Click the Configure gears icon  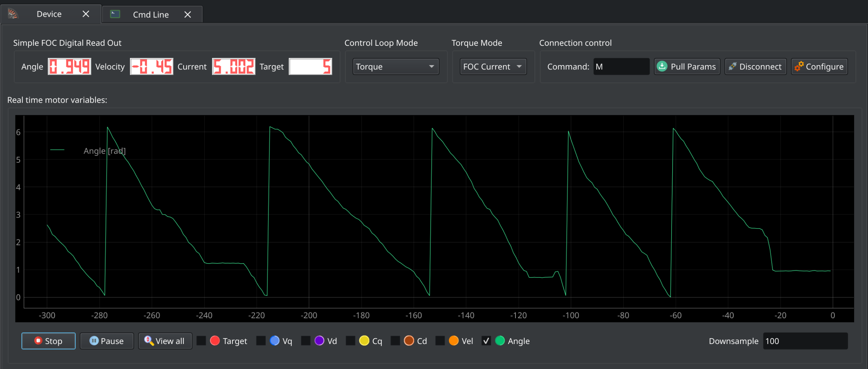(799, 67)
